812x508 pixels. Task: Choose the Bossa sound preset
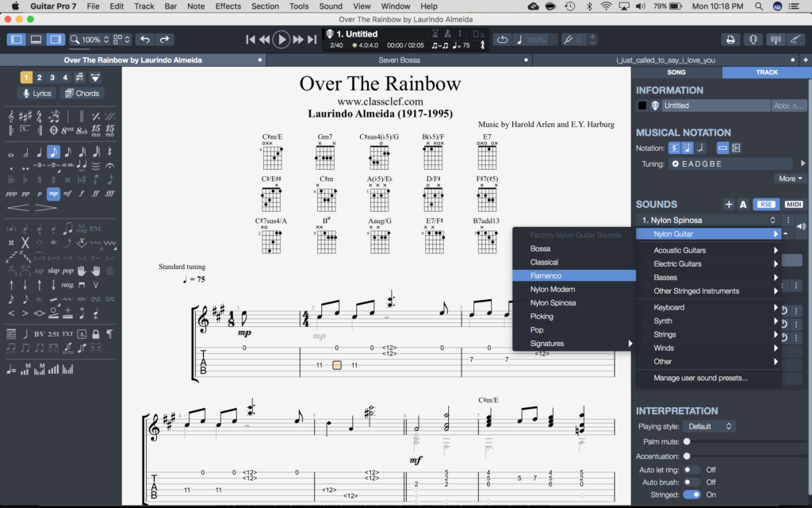[574, 248]
